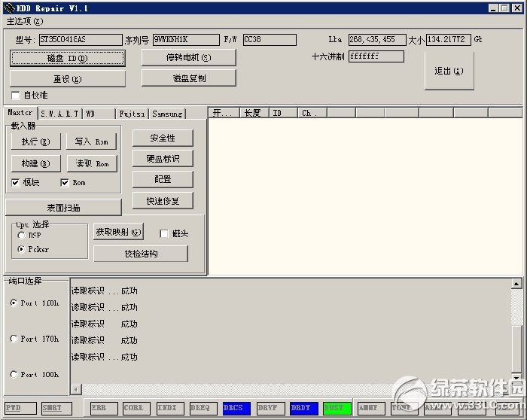The height and width of the screenshot is (420, 527).
Task: Click the HDD Repair title bar icon
Action: click(x=9, y=8)
